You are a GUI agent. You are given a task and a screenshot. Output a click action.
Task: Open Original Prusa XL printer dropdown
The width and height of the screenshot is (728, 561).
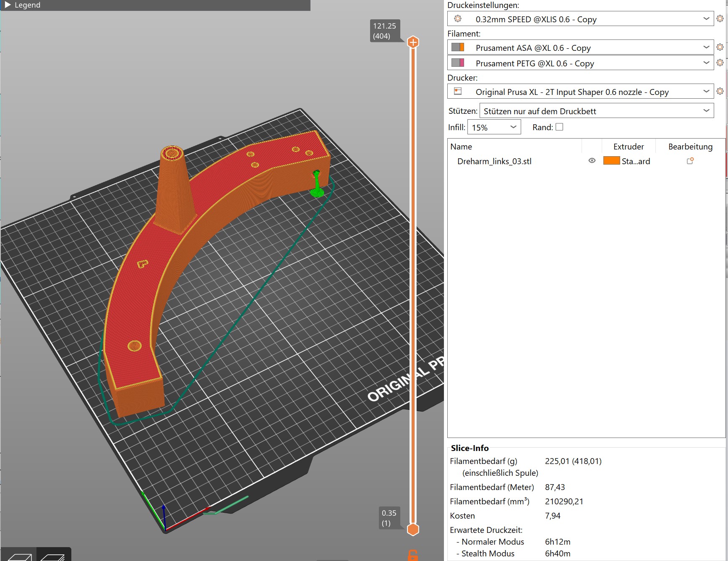click(x=580, y=92)
